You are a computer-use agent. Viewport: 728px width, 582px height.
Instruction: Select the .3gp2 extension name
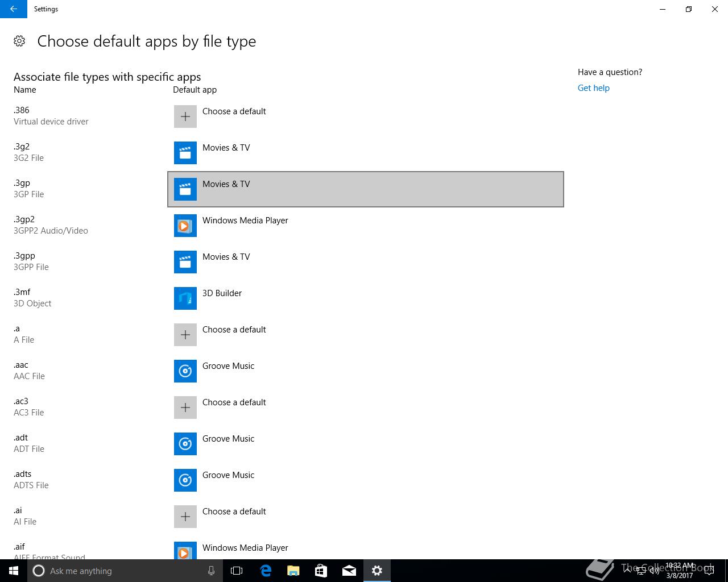point(24,219)
